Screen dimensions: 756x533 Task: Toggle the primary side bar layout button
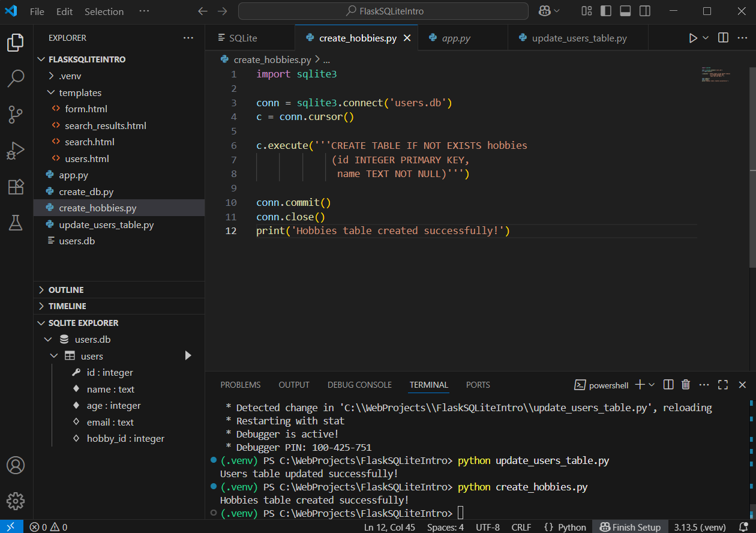point(606,11)
